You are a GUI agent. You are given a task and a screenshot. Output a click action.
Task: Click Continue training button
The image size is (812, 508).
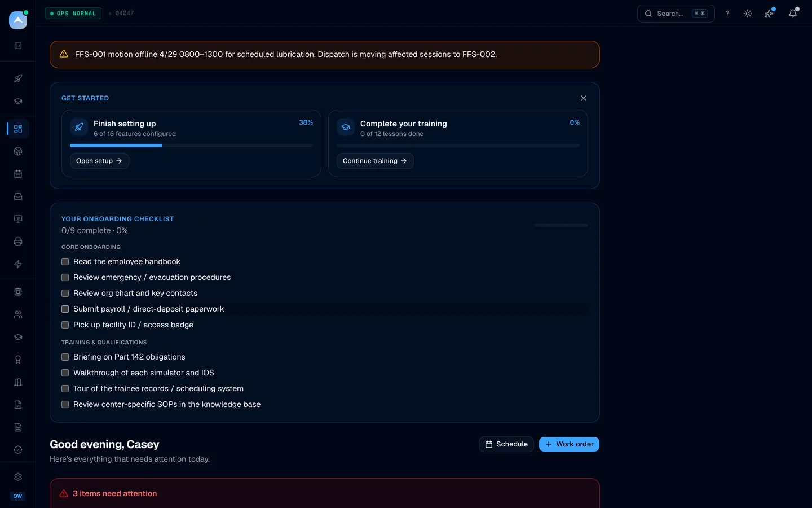point(375,161)
